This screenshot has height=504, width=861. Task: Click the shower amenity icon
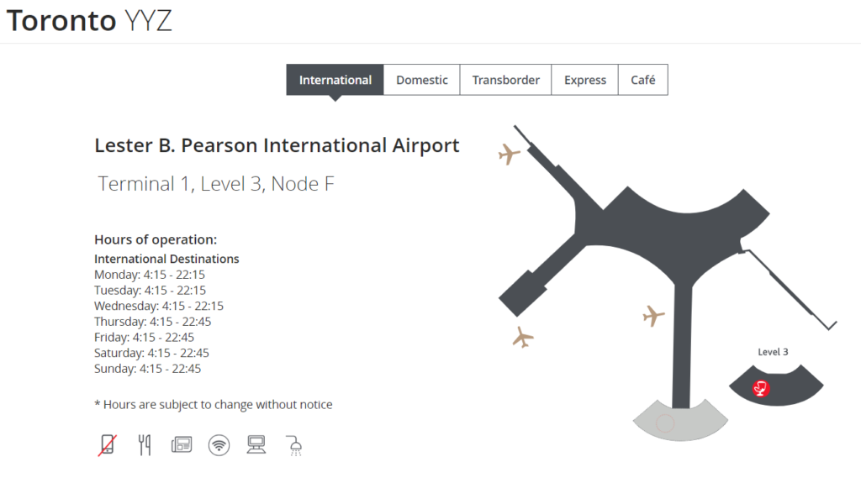293,445
